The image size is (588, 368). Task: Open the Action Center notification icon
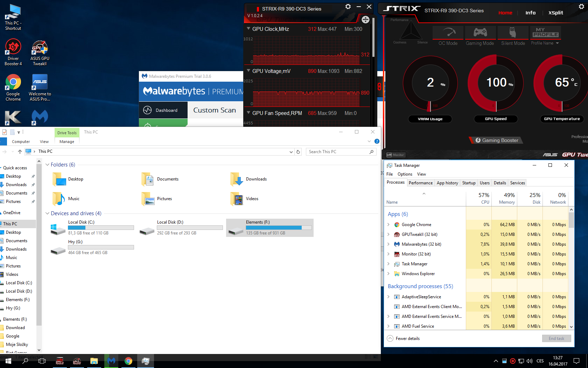pyautogui.click(x=576, y=361)
